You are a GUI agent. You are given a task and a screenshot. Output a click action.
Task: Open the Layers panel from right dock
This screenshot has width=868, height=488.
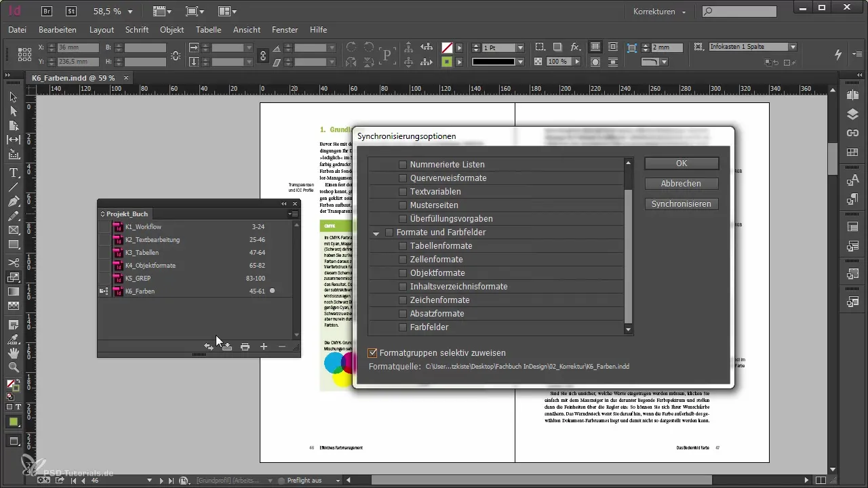853,115
